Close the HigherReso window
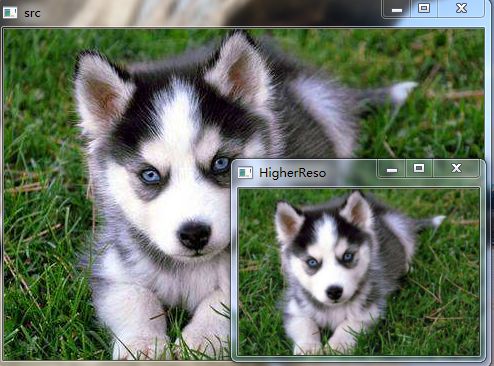 point(456,168)
